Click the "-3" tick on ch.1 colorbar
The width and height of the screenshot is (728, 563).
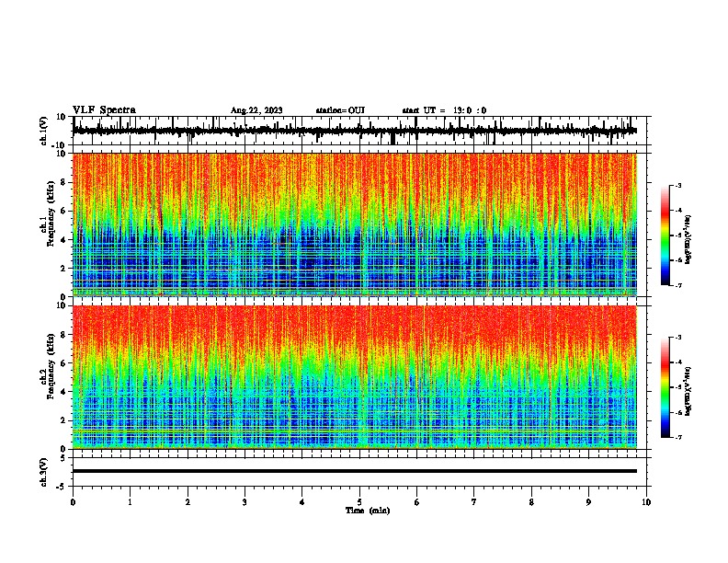677,186
